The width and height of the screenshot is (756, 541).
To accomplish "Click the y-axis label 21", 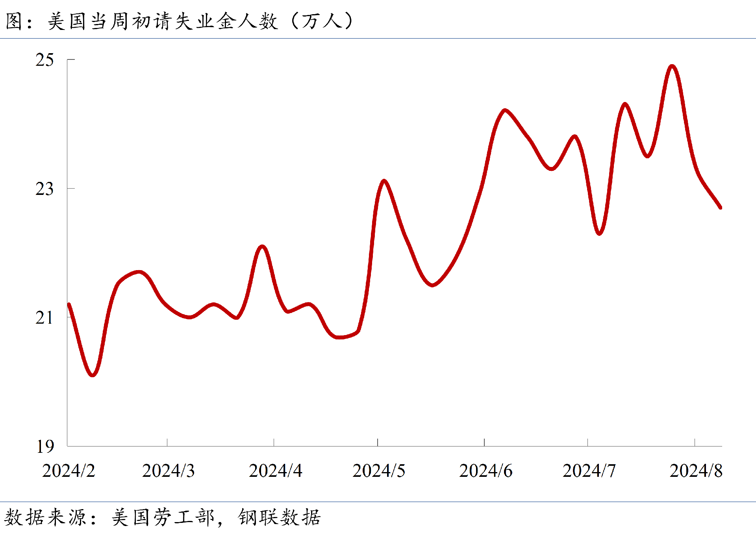I will [44, 318].
